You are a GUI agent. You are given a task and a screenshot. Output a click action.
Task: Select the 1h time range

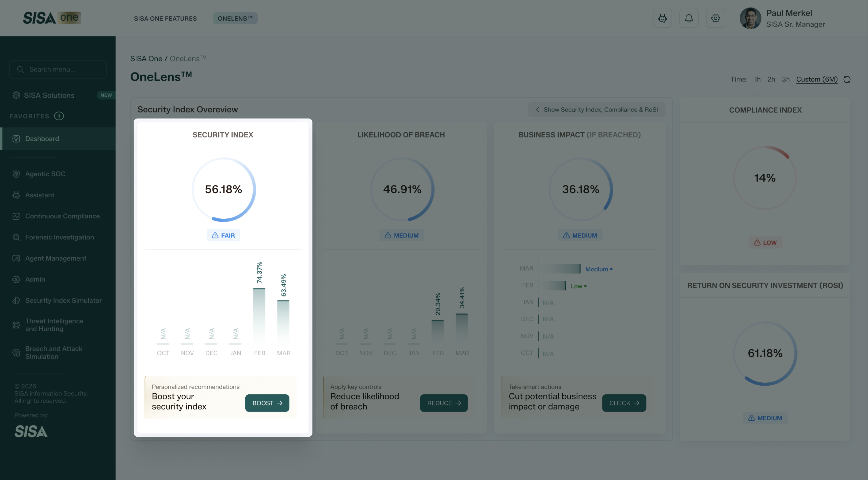(757, 80)
